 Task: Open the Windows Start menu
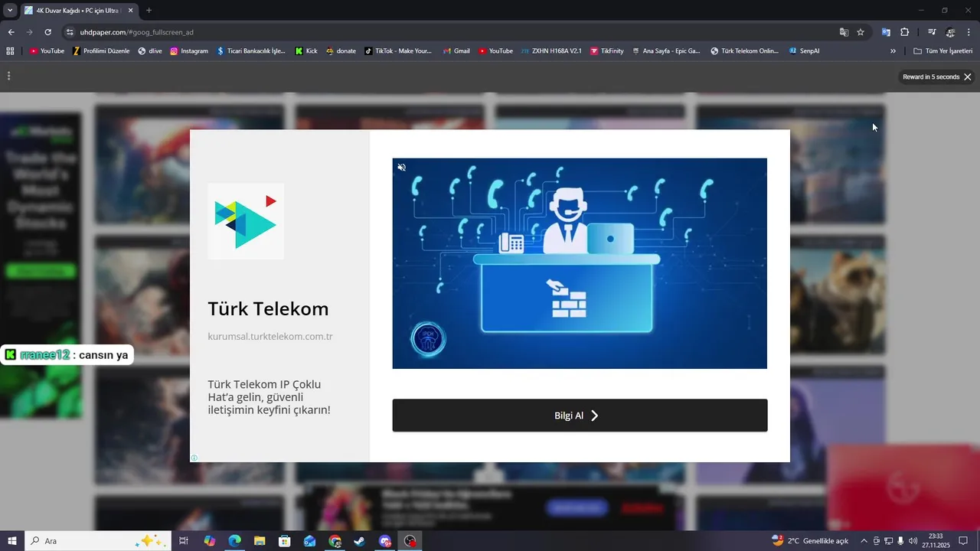(12, 541)
